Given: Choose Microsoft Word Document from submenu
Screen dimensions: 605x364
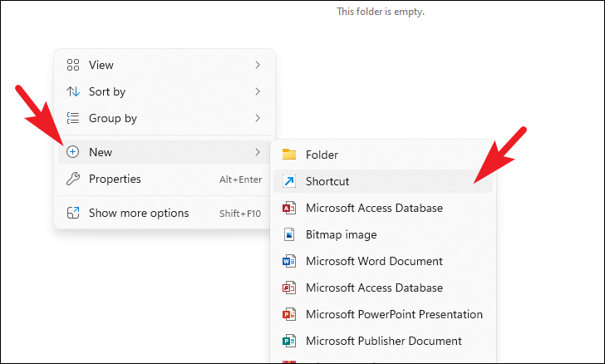Looking at the screenshot, I should pyautogui.click(x=374, y=261).
